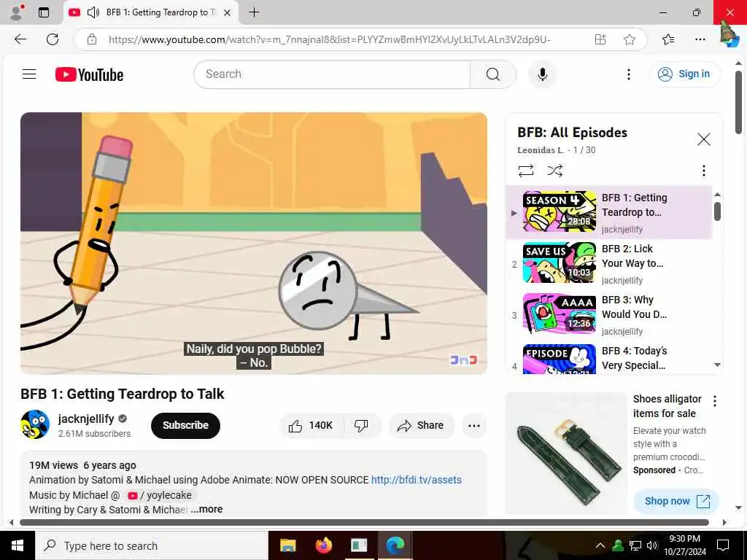Click the browser address bar URL
The width and height of the screenshot is (747, 560).
[329, 39]
